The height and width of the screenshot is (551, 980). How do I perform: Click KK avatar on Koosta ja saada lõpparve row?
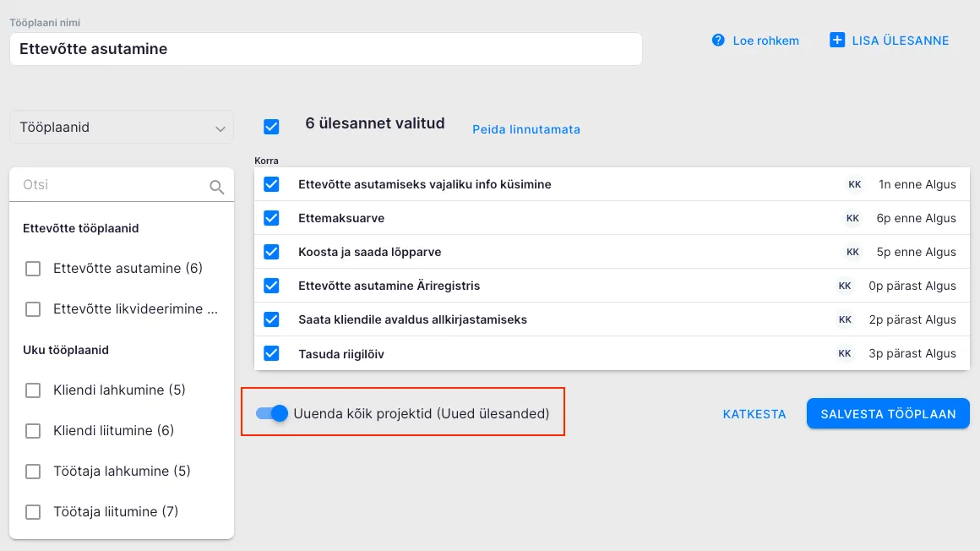click(852, 252)
